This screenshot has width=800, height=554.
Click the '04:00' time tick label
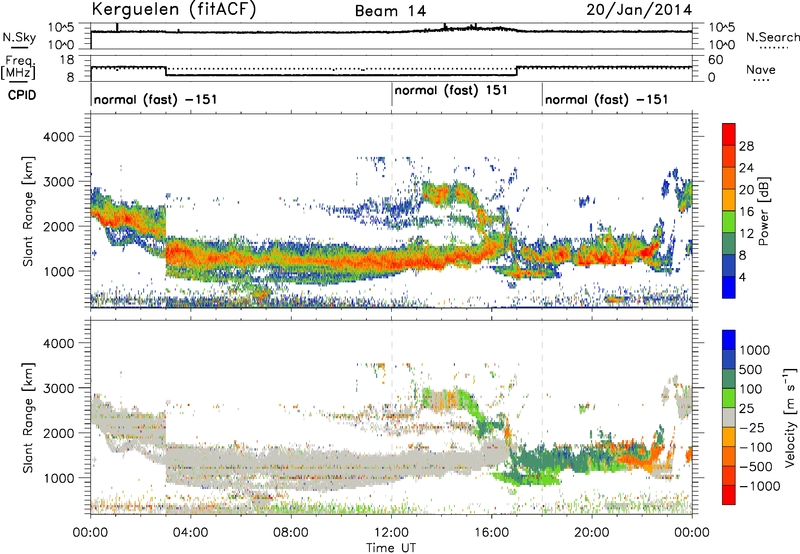click(190, 533)
